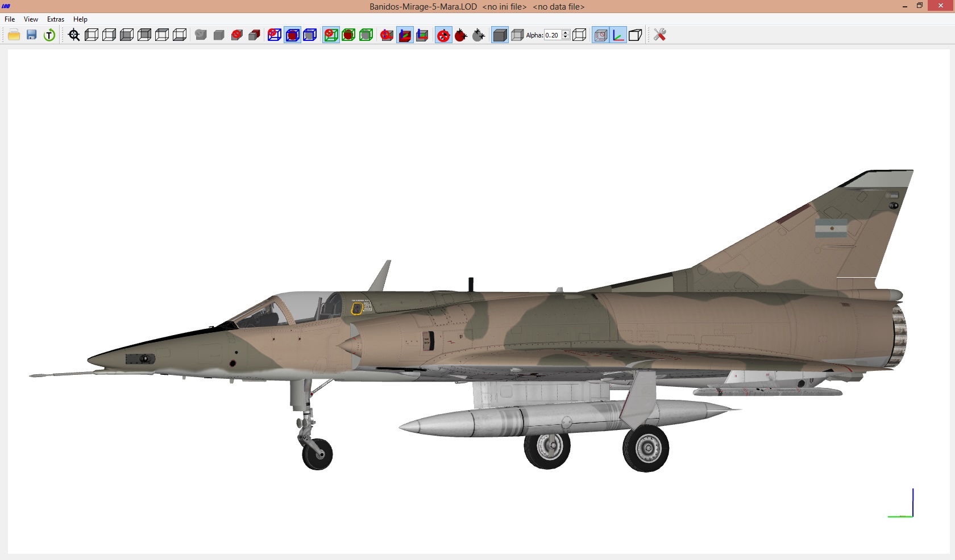
Task: Click the red and gray boxes icon
Action: click(x=254, y=35)
